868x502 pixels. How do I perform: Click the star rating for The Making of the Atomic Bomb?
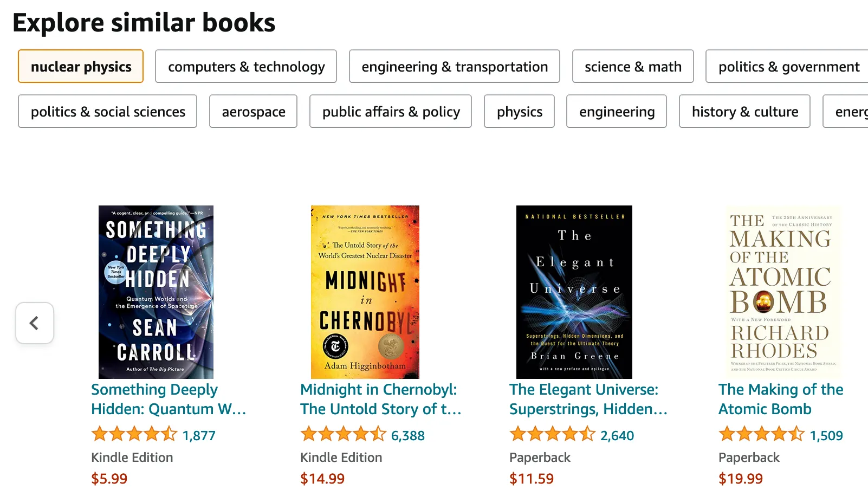point(759,434)
